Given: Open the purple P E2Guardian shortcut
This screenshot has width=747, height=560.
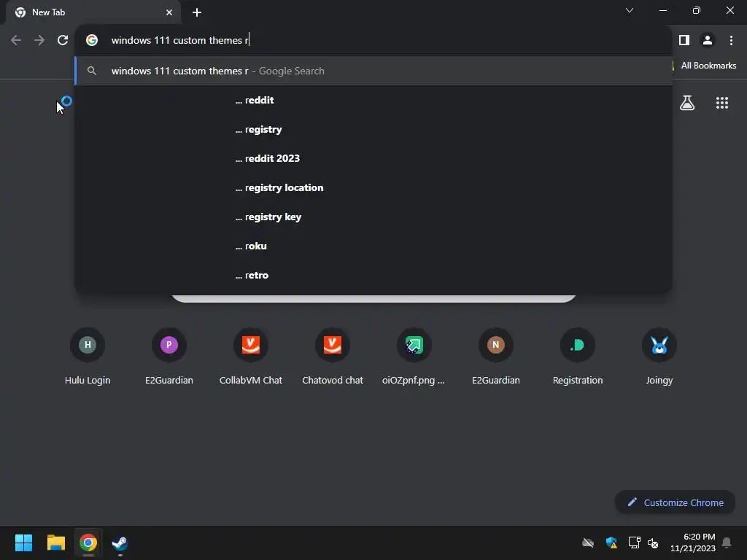Looking at the screenshot, I should click(169, 357).
